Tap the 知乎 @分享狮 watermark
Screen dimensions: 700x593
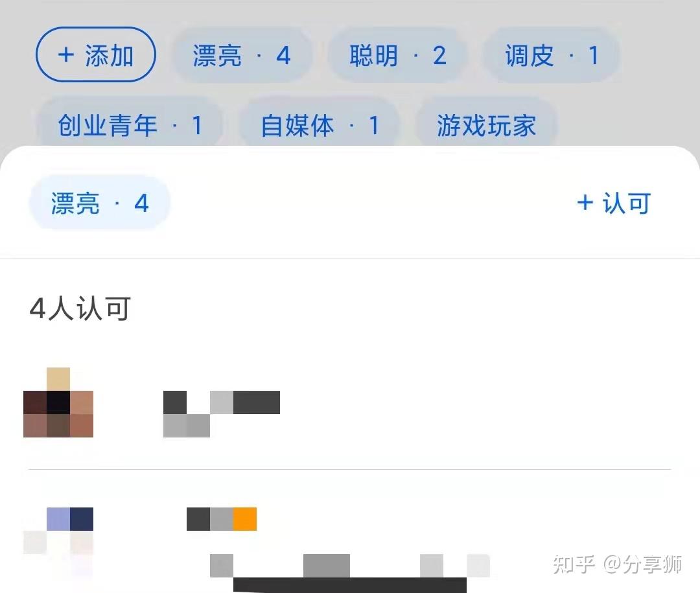(618, 564)
